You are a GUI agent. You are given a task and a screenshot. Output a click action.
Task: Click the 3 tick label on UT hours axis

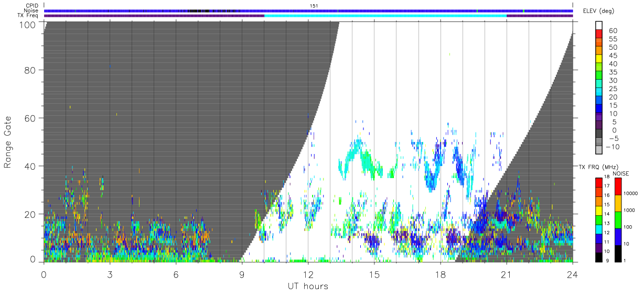110,274
